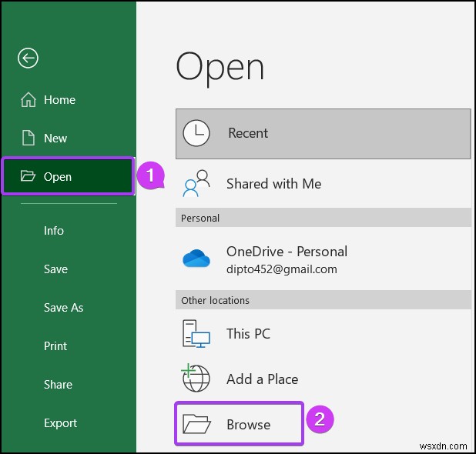Screen dimensions: 476x454
Task: Open the Share option
Action: [x=69, y=385]
